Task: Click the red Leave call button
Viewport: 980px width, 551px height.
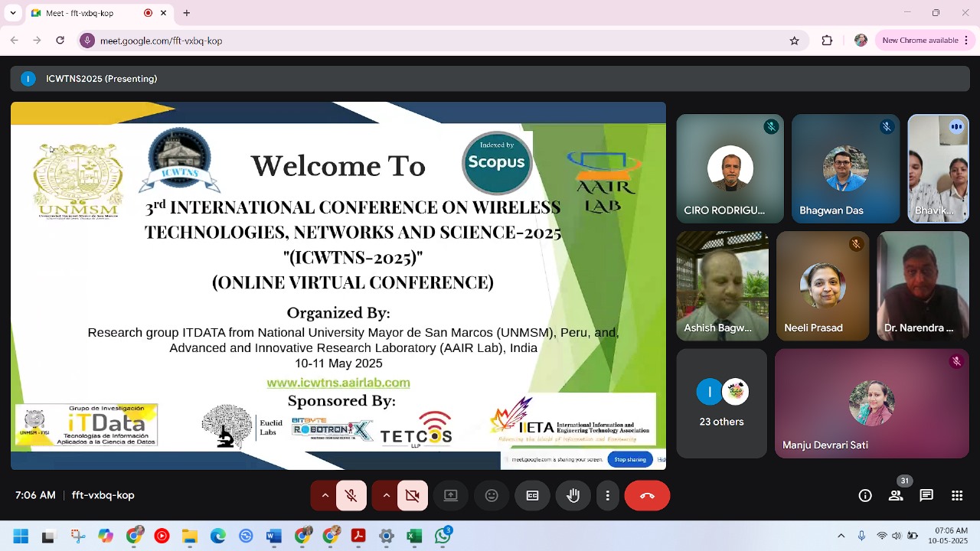Action: coord(647,496)
